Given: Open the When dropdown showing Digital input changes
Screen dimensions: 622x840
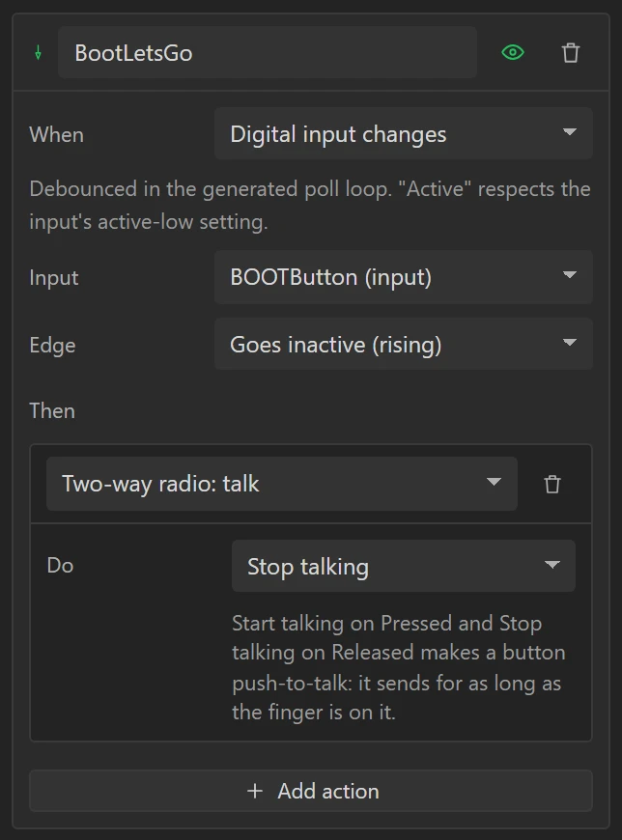Looking at the screenshot, I should coord(404,133).
